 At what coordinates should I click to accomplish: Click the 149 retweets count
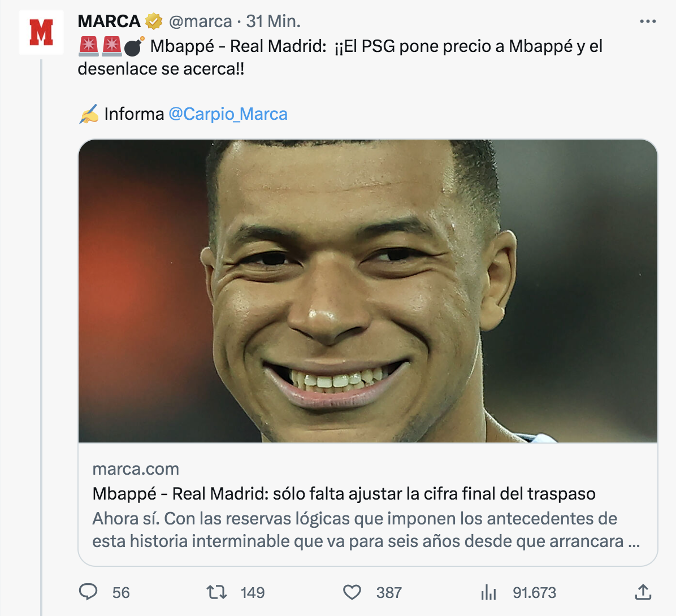[x=253, y=592]
